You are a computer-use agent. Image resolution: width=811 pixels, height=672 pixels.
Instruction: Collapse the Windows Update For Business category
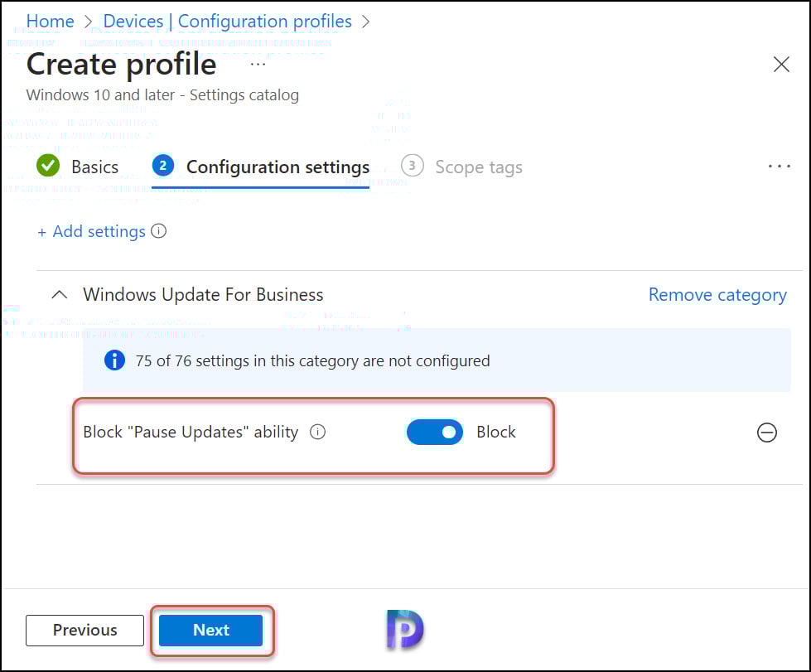coord(60,295)
